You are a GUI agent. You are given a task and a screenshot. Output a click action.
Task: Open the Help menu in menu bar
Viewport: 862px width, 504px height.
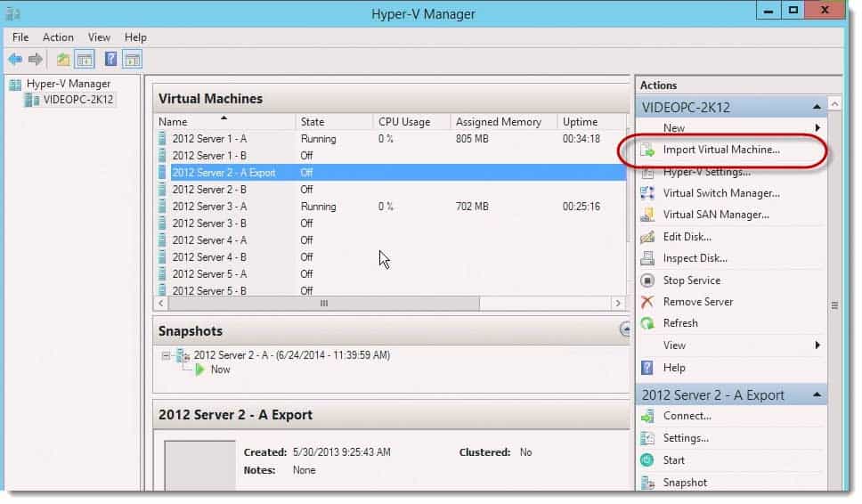pyautogui.click(x=135, y=37)
